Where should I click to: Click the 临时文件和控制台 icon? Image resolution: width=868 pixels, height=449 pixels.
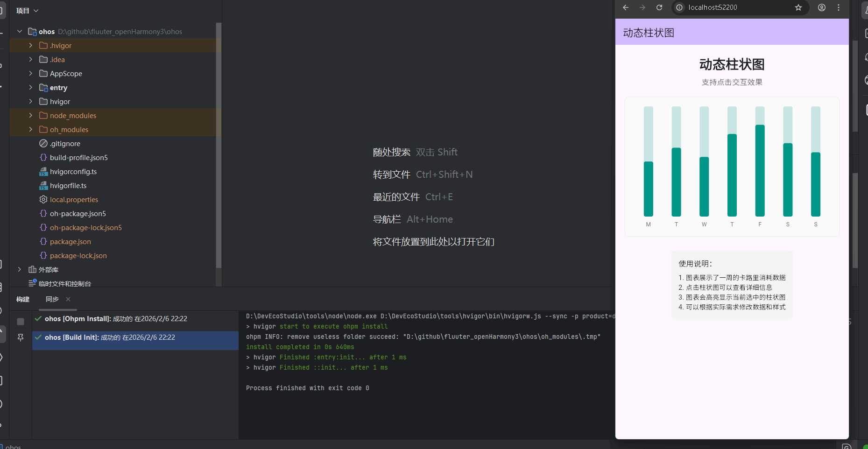coord(32,283)
